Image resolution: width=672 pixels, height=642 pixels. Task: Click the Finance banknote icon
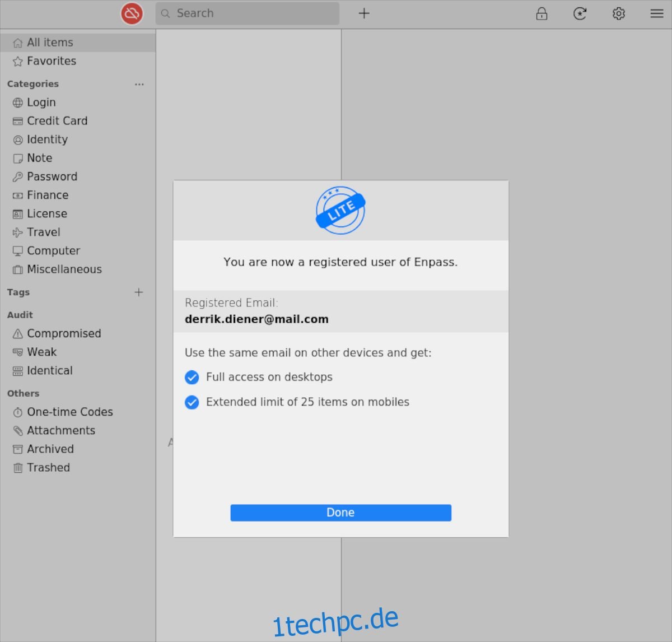click(18, 196)
